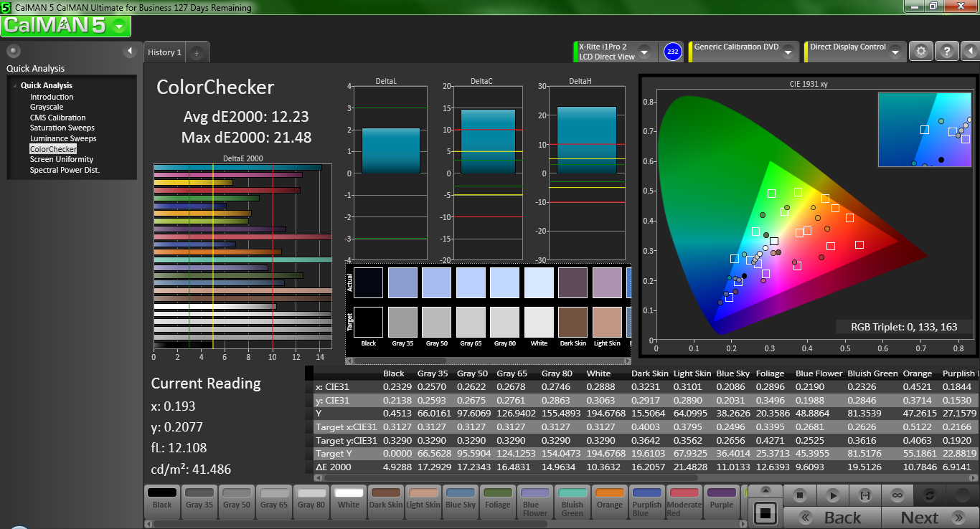The width and height of the screenshot is (980, 529).
Task: Open the Introduction workflow page
Action: click(x=52, y=97)
